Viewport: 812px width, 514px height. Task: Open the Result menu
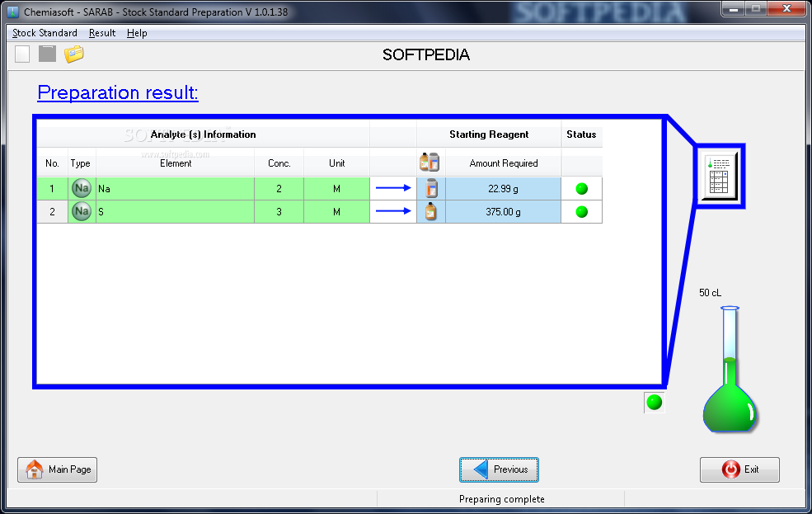102,33
